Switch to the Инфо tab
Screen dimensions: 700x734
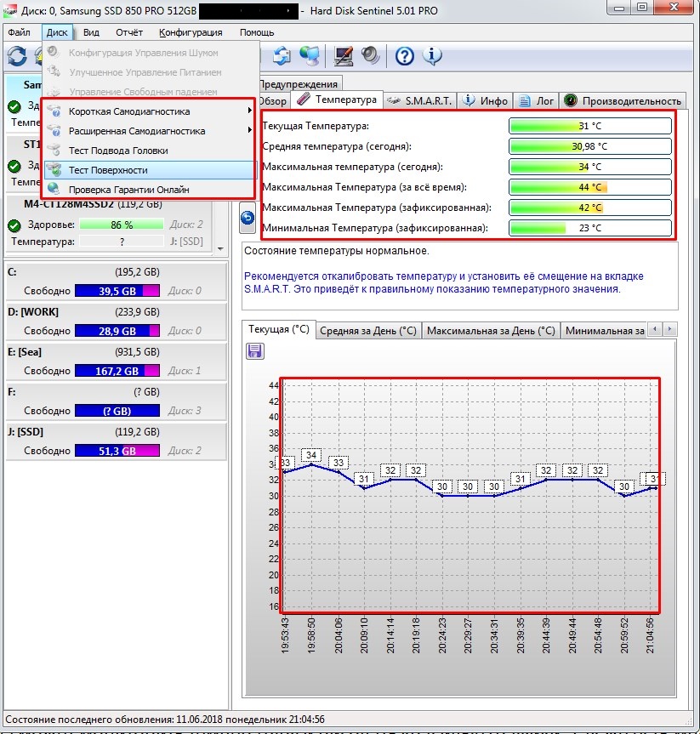tap(485, 100)
